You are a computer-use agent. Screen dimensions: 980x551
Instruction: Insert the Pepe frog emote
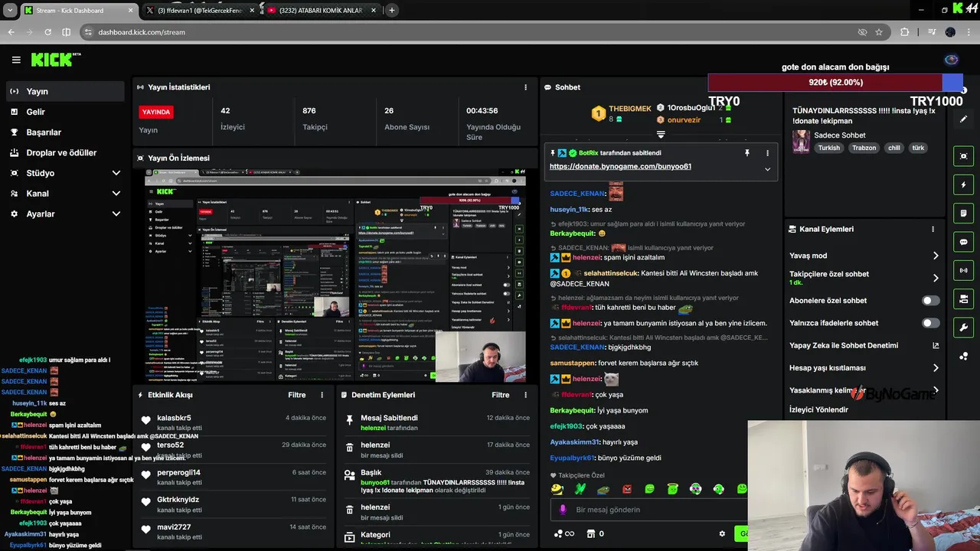coord(603,489)
